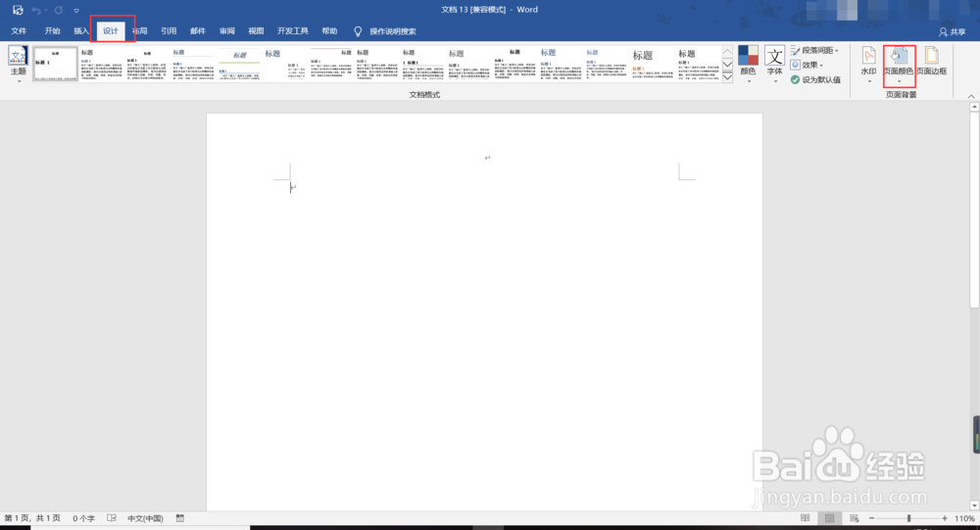Switch to the 布局 (Layout) tab
Image resolution: width=980 pixels, height=530 pixels.
pyautogui.click(x=140, y=30)
